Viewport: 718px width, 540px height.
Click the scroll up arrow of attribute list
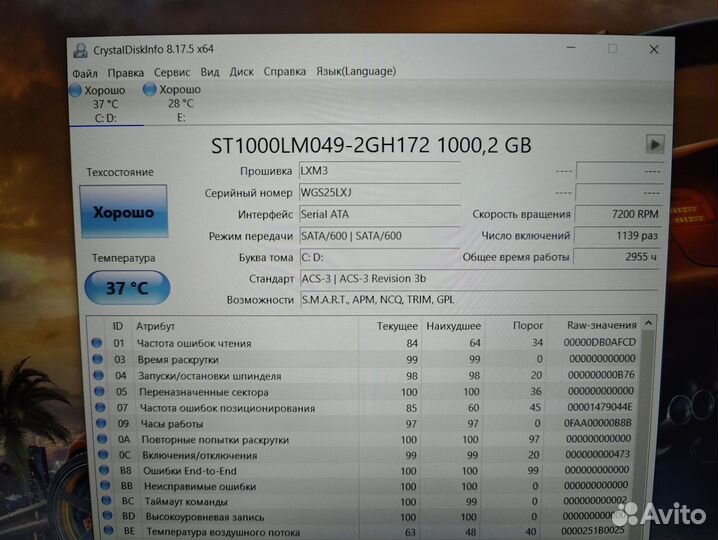click(x=648, y=323)
